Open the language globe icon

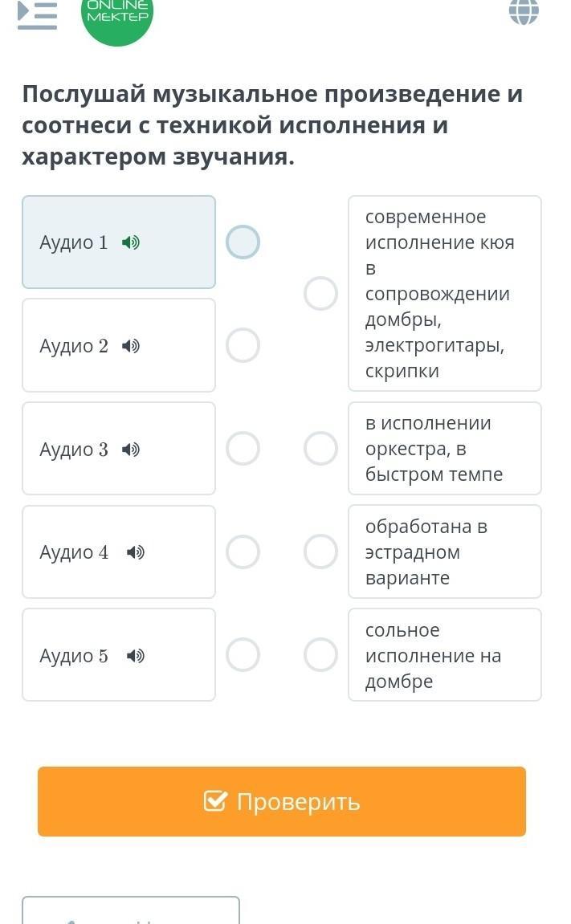(x=524, y=11)
